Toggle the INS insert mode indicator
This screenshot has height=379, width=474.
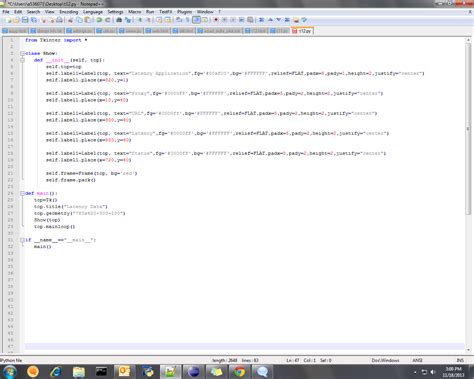(x=460, y=360)
